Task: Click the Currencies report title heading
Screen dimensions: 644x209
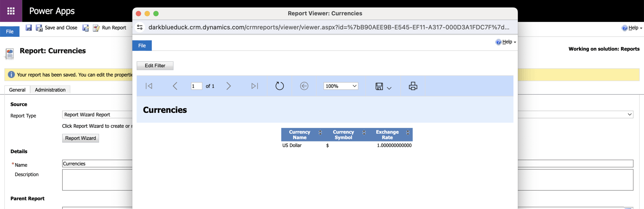Action: coord(165,110)
